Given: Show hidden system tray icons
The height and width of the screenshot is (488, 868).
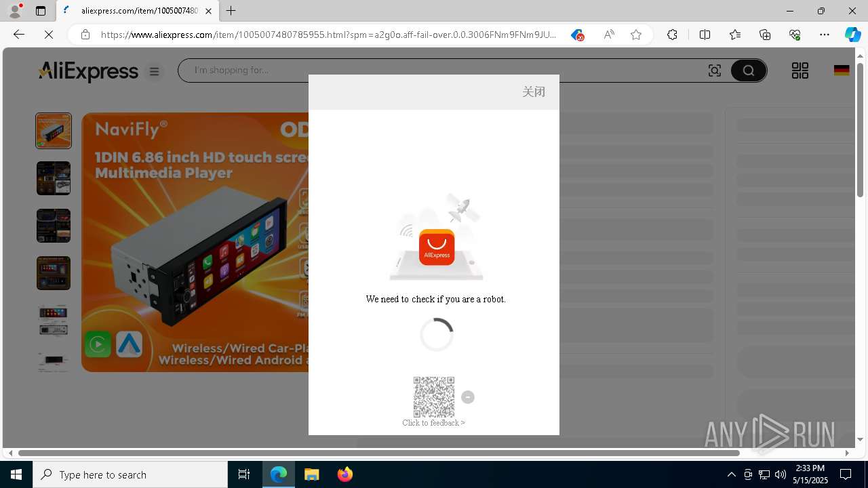Looking at the screenshot, I should [731, 474].
